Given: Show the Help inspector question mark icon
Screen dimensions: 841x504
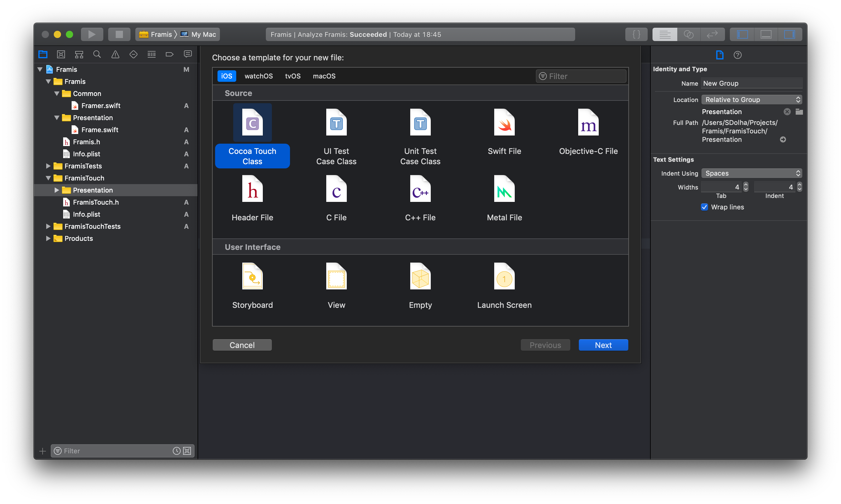Looking at the screenshot, I should click(x=738, y=55).
